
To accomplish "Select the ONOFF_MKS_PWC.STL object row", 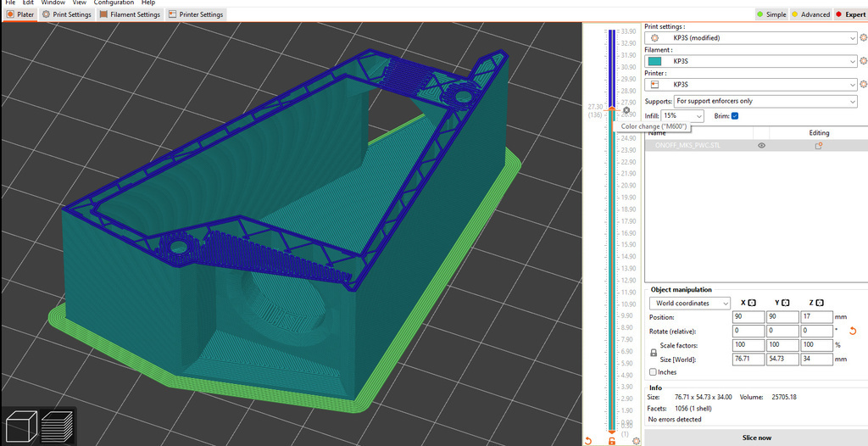I will coord(756,146).
